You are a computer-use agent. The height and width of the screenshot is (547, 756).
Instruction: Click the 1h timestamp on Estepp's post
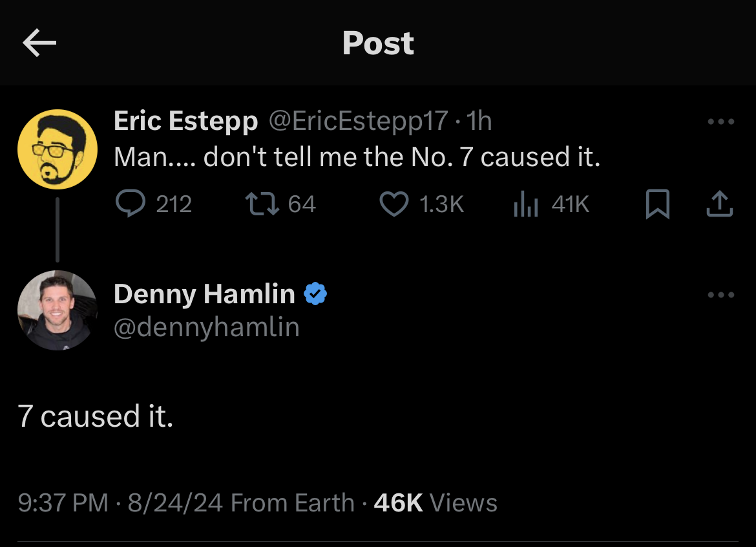(479, 121)
